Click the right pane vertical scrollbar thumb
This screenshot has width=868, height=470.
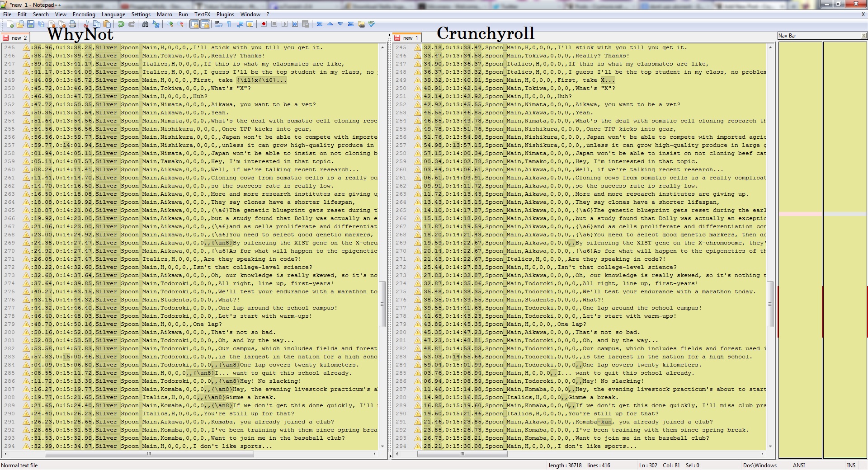click(770, 304)
